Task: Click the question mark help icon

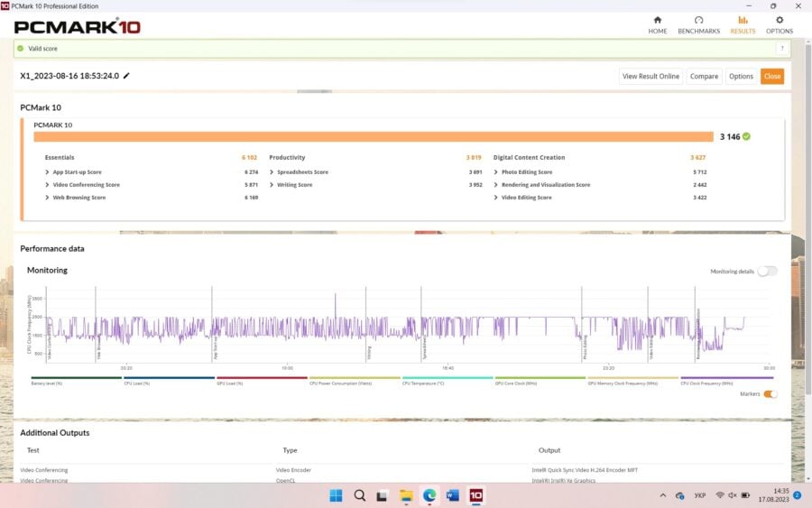Action: pos(782,48)
